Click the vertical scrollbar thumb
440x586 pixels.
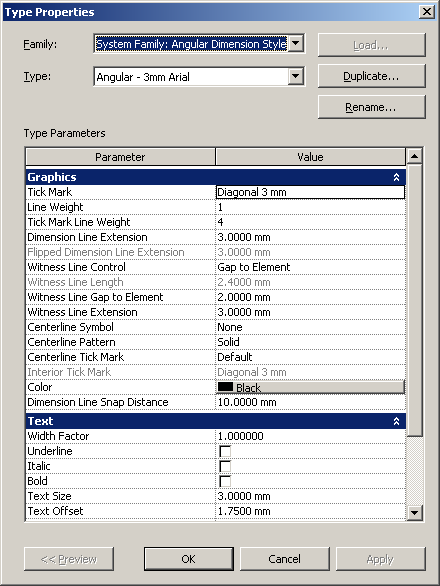(415, 300)
